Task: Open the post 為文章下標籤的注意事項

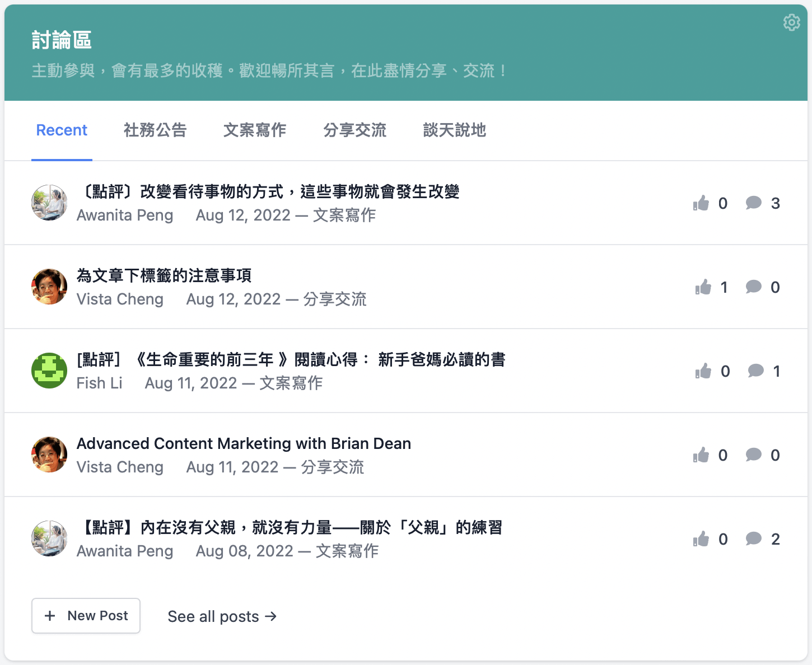Action: pyautogui.click(x=164, y=275)
